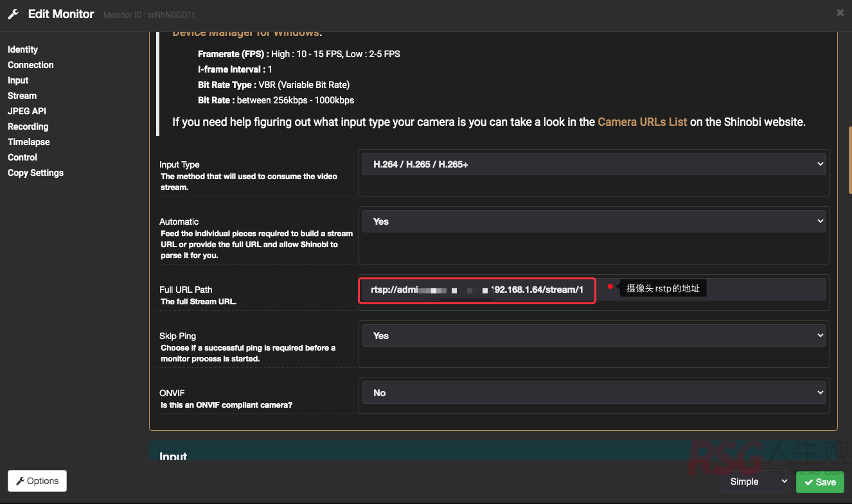Go to the Control section
852x504 pixels.
(22, 157)
